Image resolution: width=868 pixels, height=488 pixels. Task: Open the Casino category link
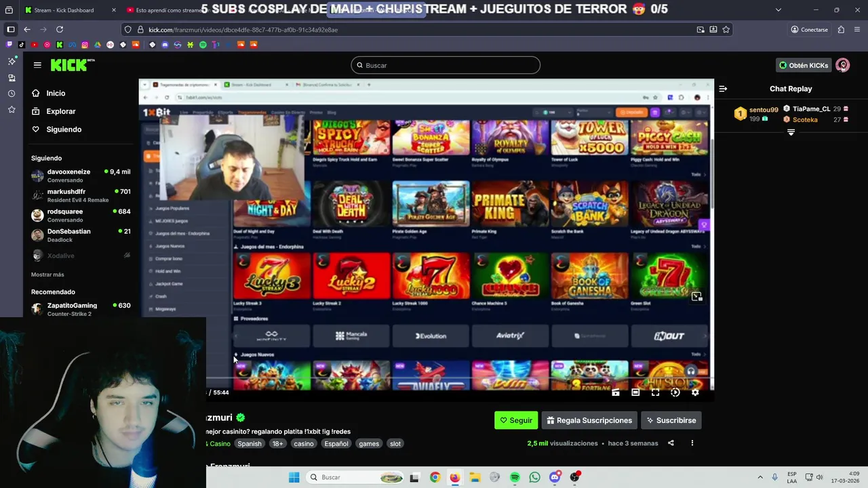click(x=219, y=444)
